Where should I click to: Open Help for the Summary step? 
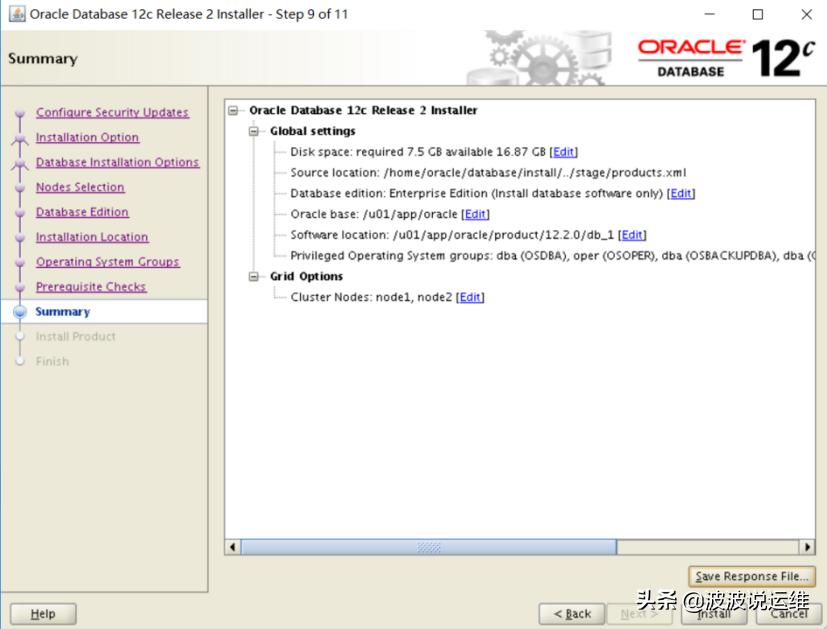click(42, 613)
